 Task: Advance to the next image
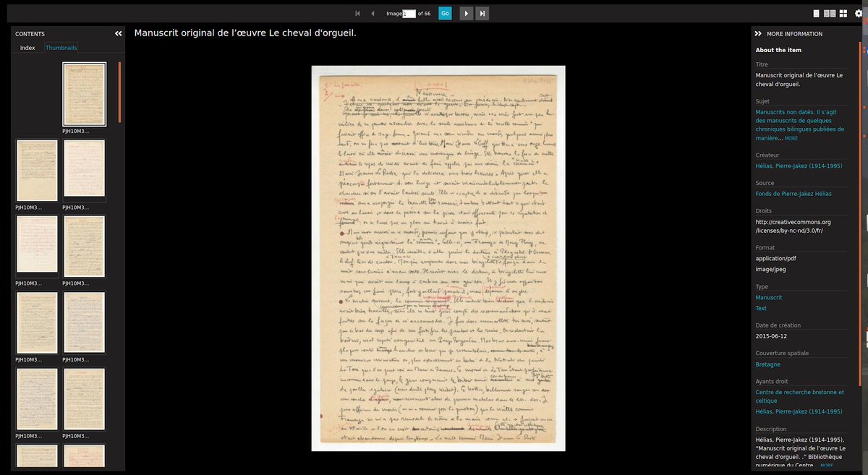click(467, 13)
